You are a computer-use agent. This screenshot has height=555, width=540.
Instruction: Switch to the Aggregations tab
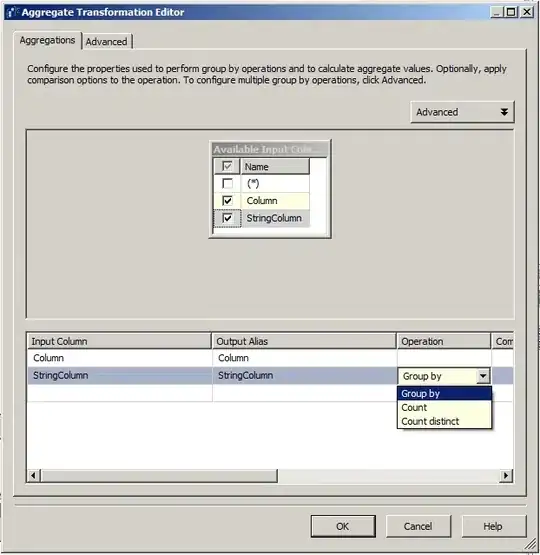pos(47,40)
